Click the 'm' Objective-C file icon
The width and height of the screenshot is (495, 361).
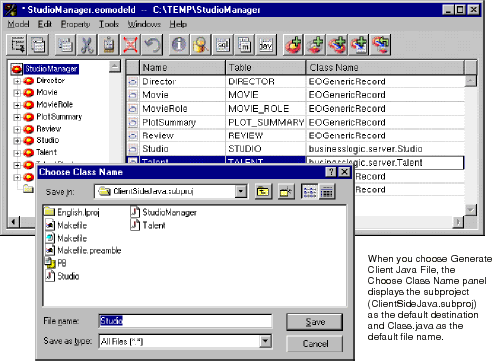pyautogui.click(x=244, y=44)
